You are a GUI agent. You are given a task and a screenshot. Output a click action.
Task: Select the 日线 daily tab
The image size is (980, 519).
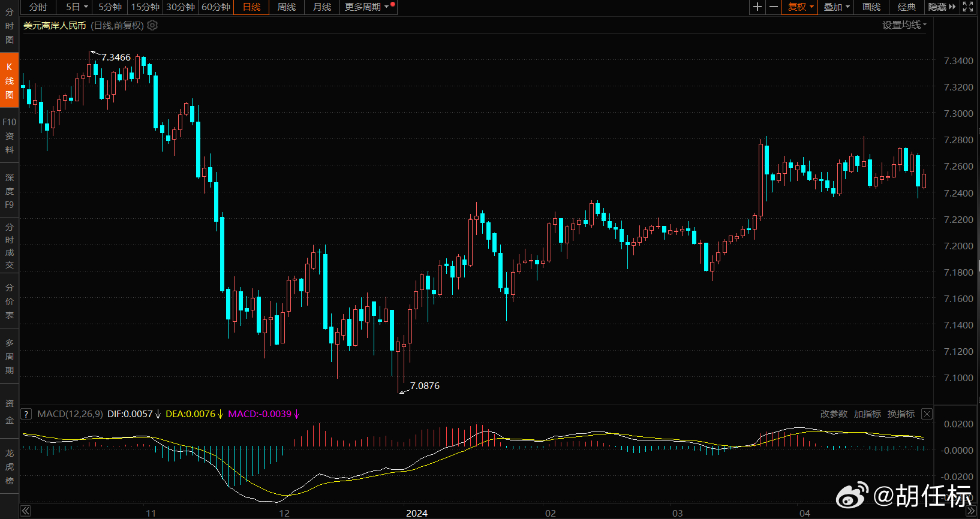click(x=251, y=7)
